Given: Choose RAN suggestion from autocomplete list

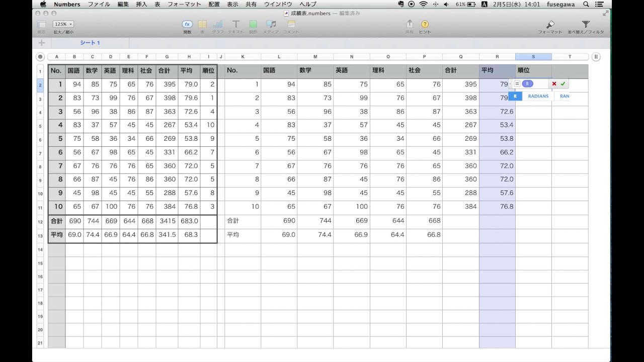Looking at the screenshot, I should coord(565,96).
